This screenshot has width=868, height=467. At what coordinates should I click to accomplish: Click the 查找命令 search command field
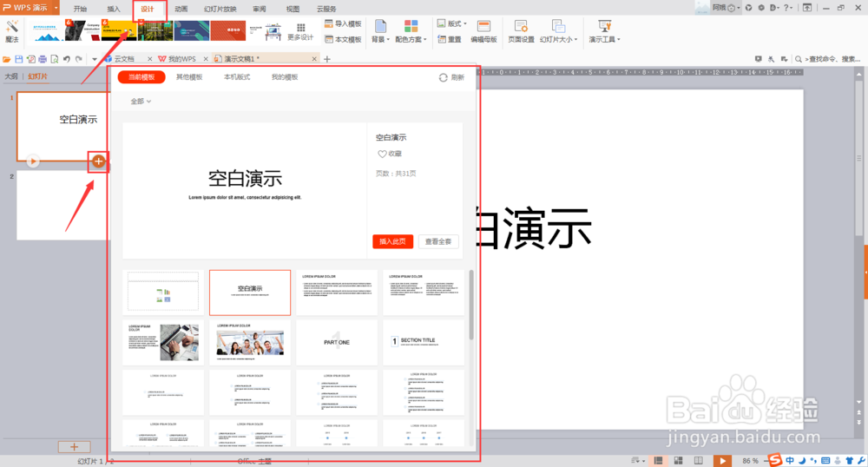tap(827, 59)
